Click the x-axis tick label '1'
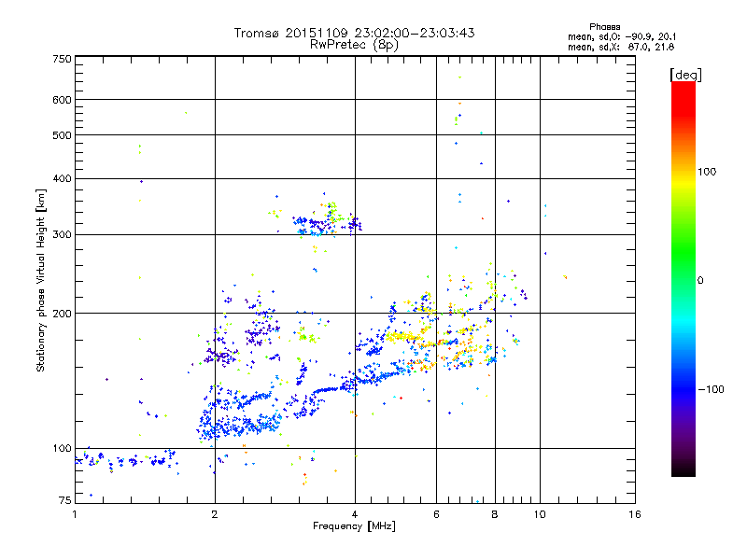747x560 pixels. pos(75,514)
